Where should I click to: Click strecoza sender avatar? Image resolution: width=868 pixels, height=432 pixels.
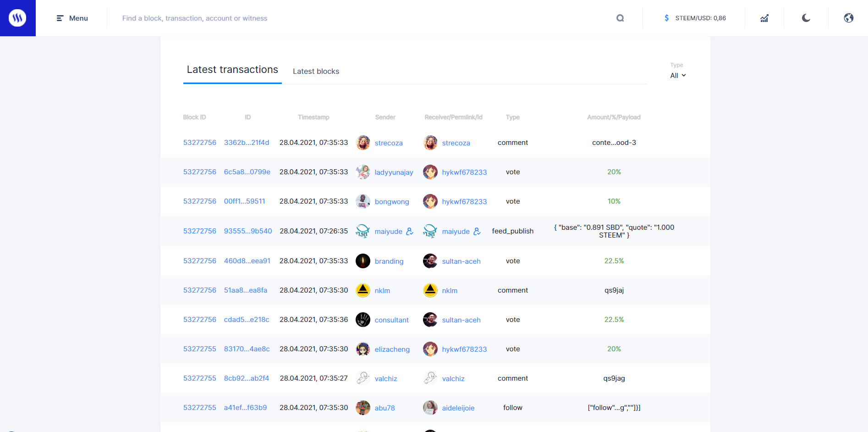pyautogui.click(x=363, y=143)
